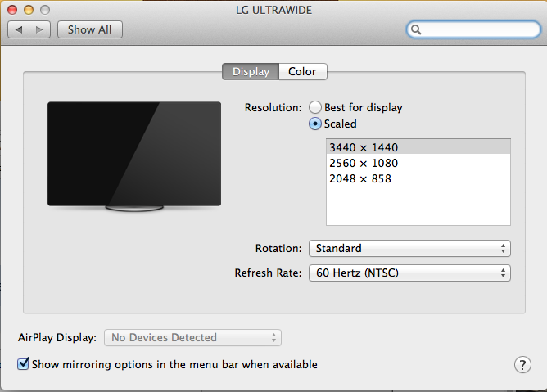
Task: Select 2048 × 858 resolution
Action: point(418,178)
